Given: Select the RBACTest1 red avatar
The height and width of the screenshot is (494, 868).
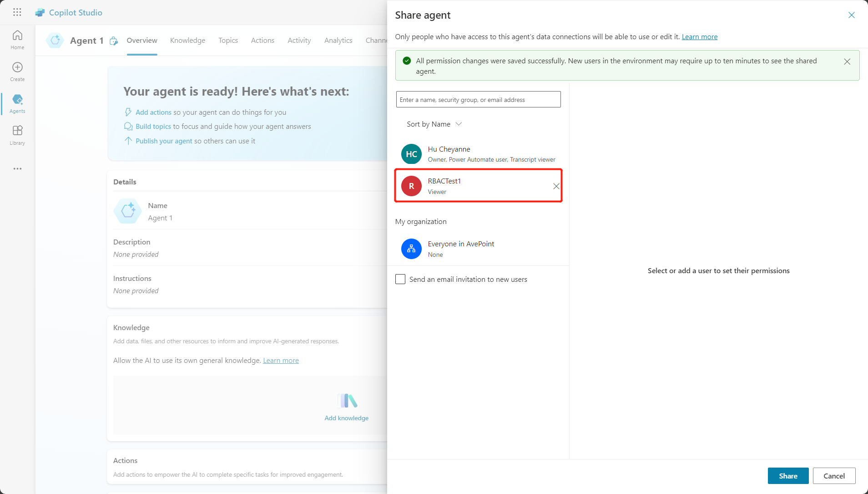Looking at the screenshot, I should [x=411, y=186].
